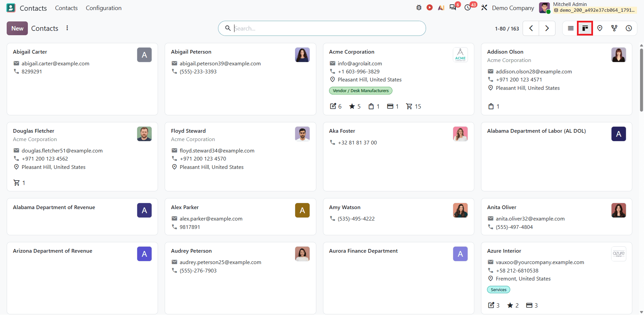The image size is (644, 315).
Task: Go to next page of contacts
Action: pyautogui.click(x=547, y=28)
